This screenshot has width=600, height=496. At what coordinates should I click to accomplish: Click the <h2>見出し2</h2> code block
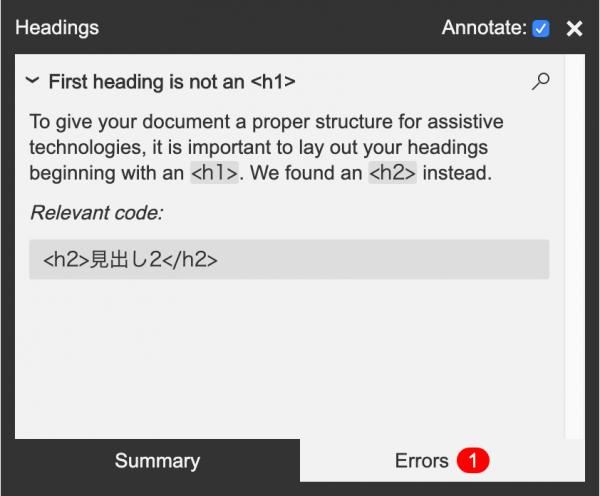(x=289, y=259)
